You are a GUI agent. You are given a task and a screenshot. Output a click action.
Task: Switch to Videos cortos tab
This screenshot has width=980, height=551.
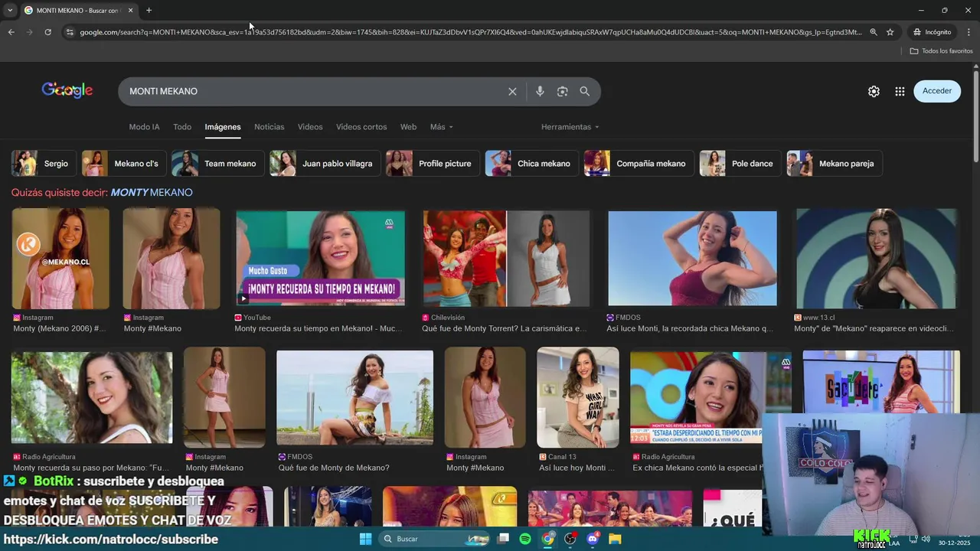tap(361, 127)
